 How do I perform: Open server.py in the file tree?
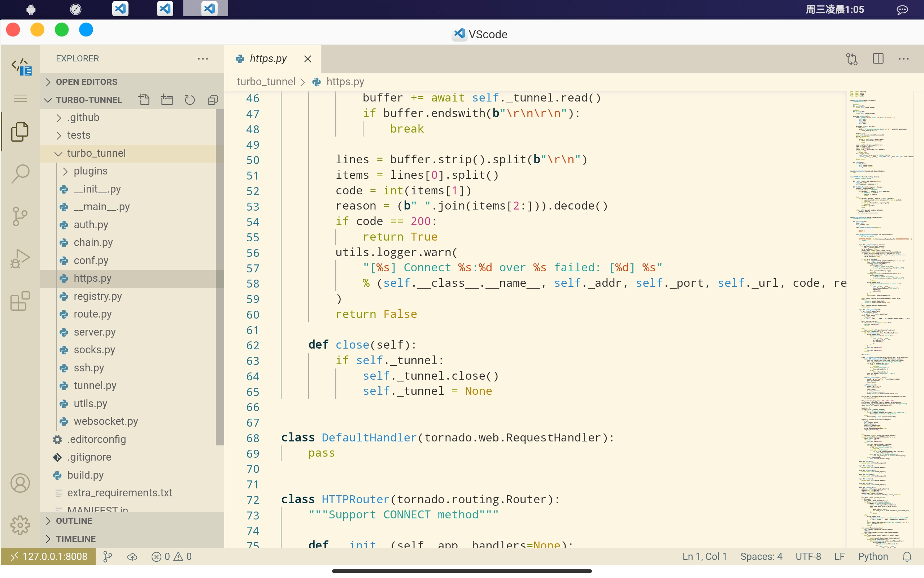tap(128, 332)
